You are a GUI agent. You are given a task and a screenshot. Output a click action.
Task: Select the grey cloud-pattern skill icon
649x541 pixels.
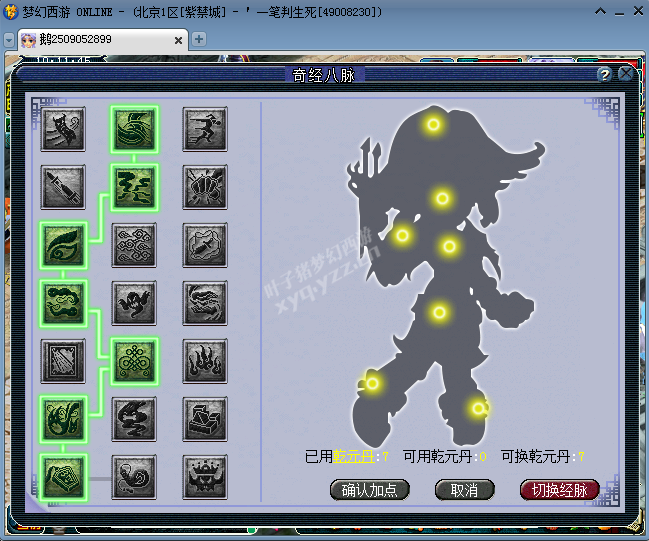(134, 245)
